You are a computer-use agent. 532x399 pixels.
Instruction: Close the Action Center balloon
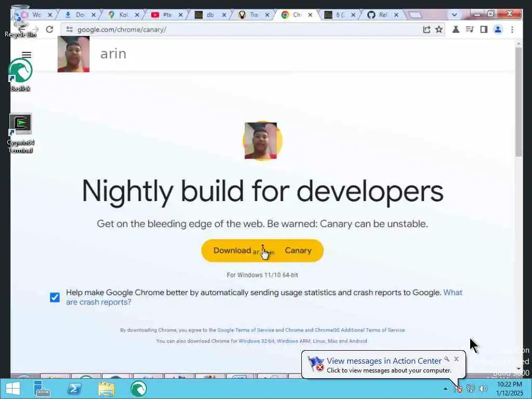(456, 359)
